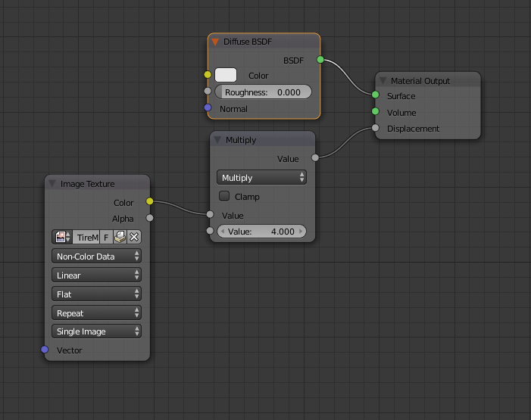Unlink image with the X icon
This screenshot has width=531, height=420.
click(x=134, y=237)
